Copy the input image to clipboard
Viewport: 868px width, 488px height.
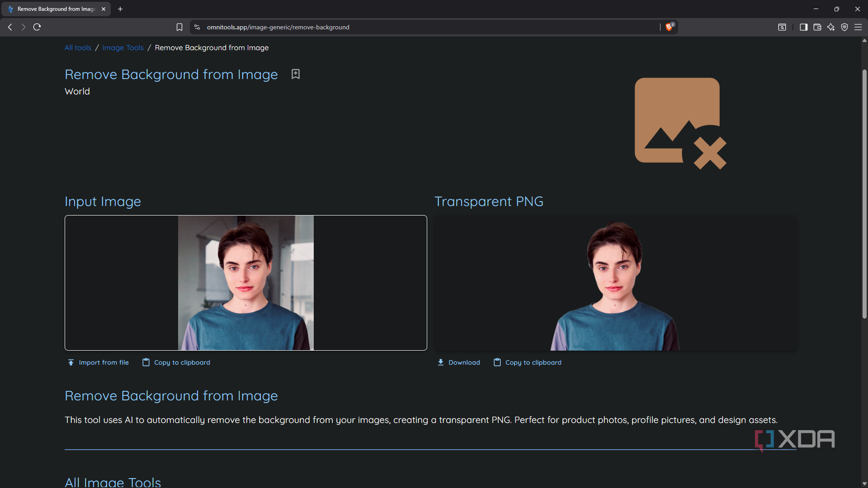coord(176,362)
